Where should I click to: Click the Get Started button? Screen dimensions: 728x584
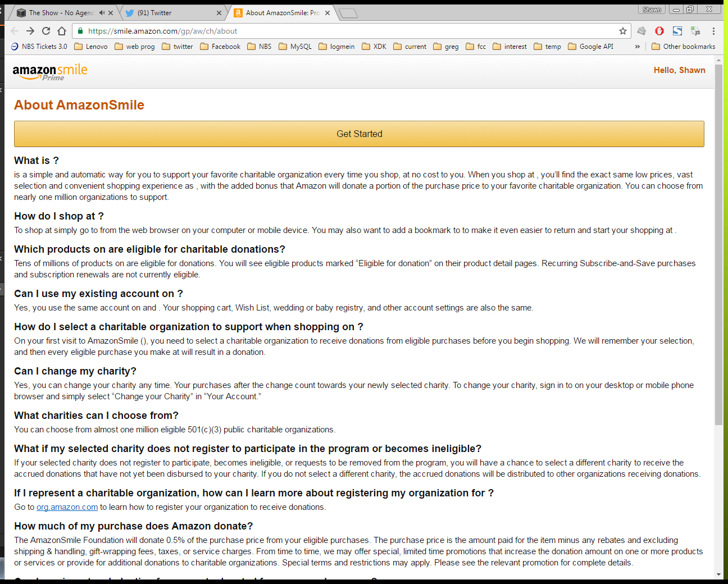pyautogui.click(x=359, y=134)
